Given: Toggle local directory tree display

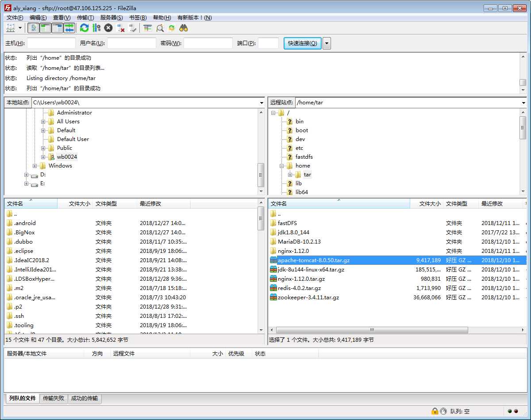Looking at the screenshot, I should click(45, 28).
